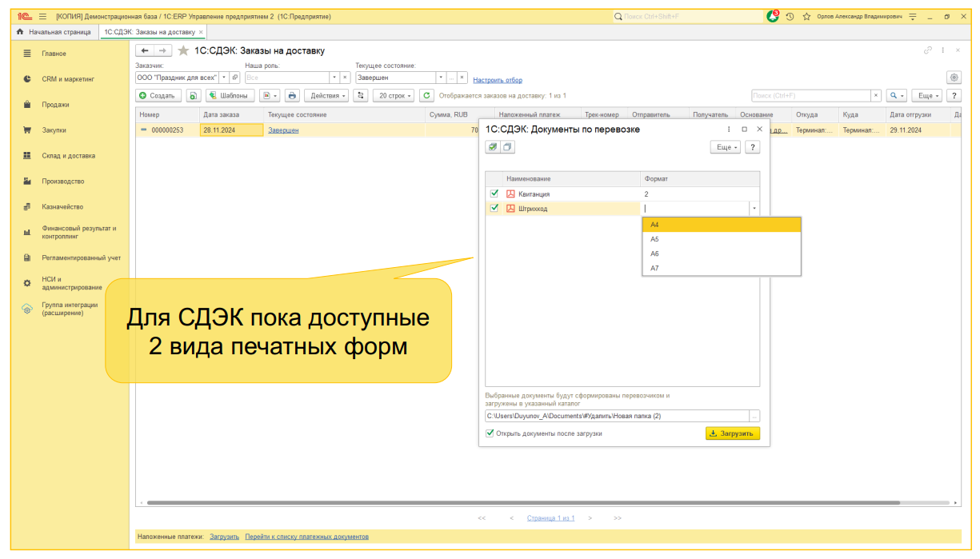This screenshot has width=980, height=559.
Task: Uncheck the Штрихкод document checkbox
Action: (x=494, y=209)
